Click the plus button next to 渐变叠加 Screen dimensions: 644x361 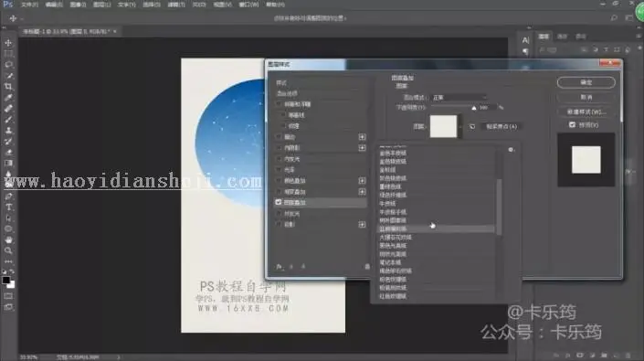point(362,192)
